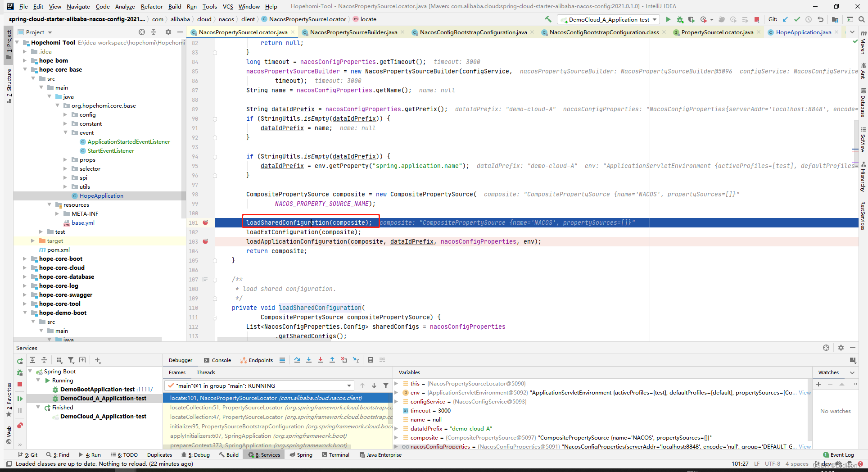Open the thread selector "main"@1 dropdown
This screenshot has width=868, height=472.
click(x=259, y=386)
